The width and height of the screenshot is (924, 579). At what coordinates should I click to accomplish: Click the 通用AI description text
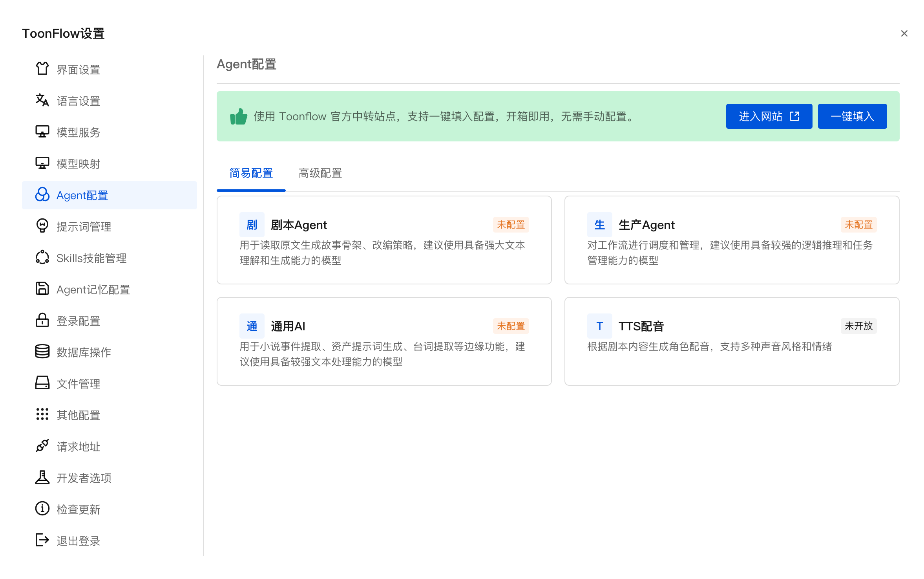[x=382, y=354]
